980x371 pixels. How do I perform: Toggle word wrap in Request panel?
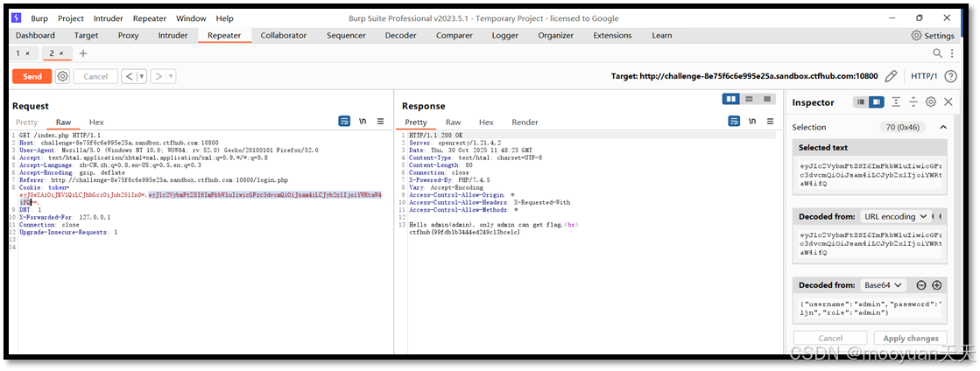coord(344,121)
